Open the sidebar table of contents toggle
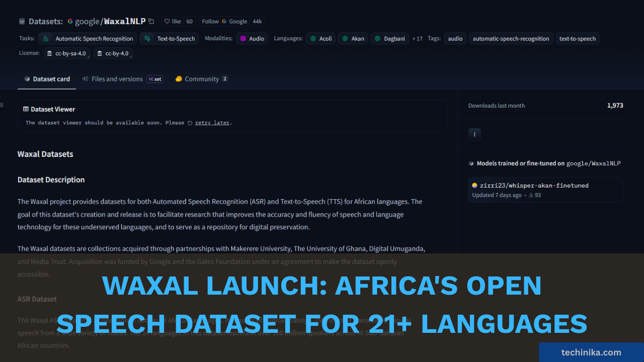 click(x=2, y=105)
